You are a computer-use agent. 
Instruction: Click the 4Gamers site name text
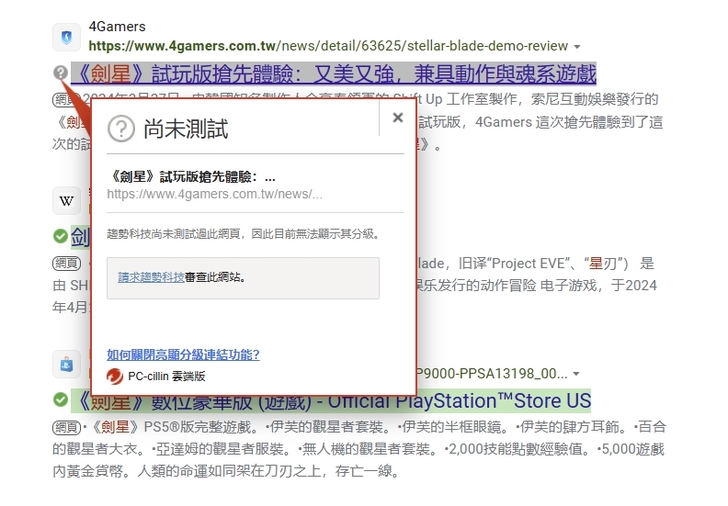pos(117,26)
